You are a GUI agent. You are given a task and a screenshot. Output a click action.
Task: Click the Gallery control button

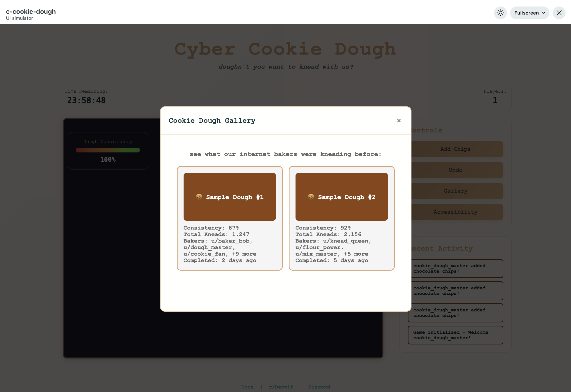(x=456, y=191)
